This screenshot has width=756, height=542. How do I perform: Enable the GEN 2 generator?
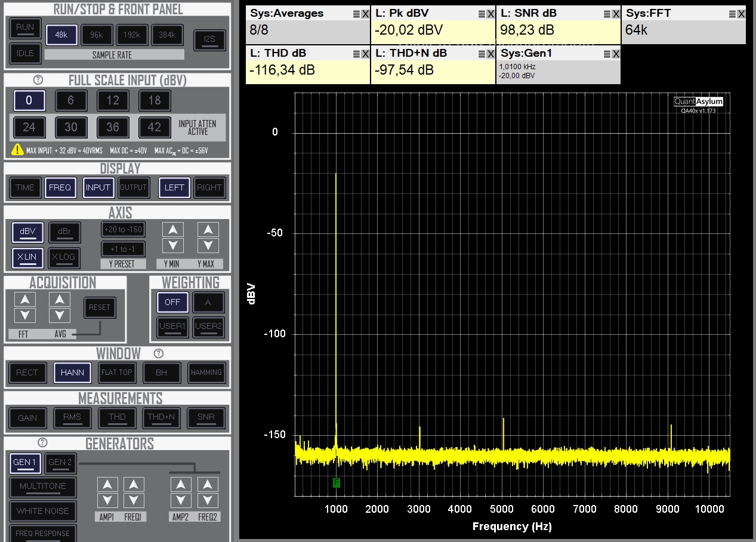60,463
